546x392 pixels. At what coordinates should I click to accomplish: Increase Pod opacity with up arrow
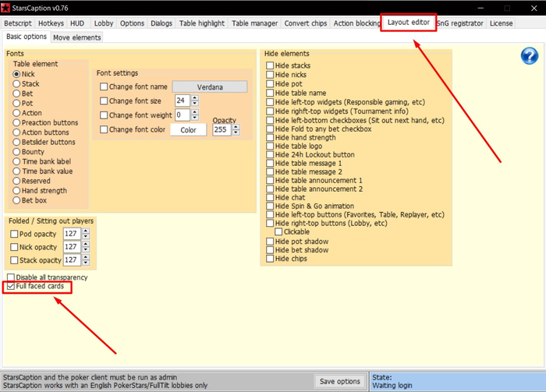(x=86, y=231)
